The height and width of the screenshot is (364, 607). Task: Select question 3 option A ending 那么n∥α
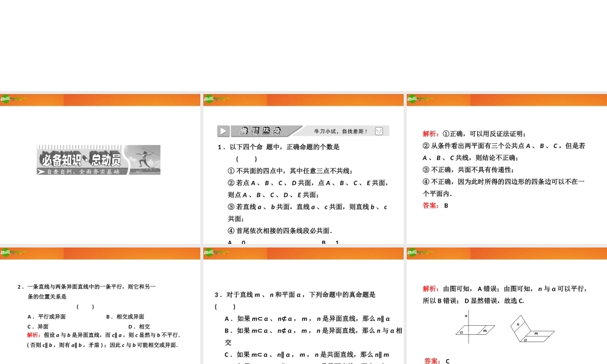[x=307, y=318]
